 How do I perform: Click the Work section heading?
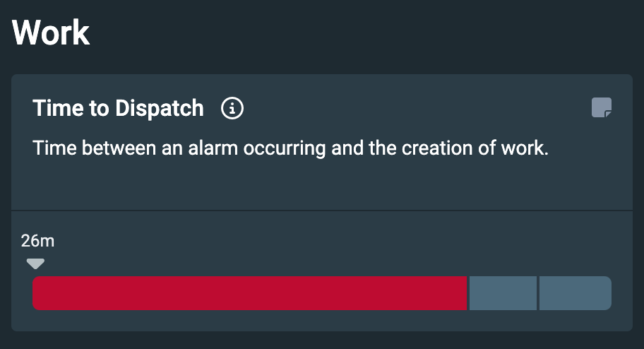[x=52, y=32]
